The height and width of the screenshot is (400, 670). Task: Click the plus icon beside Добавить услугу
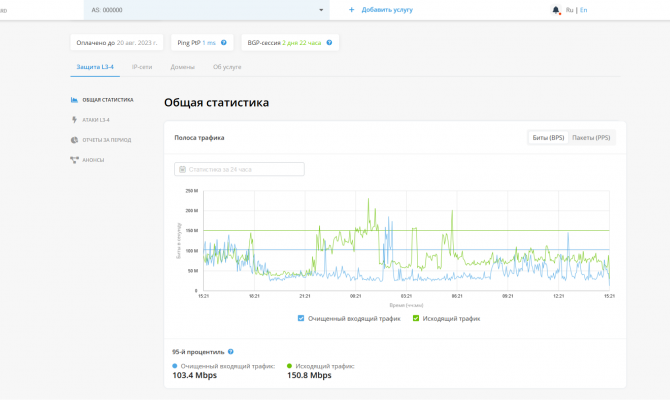point(351,9)
